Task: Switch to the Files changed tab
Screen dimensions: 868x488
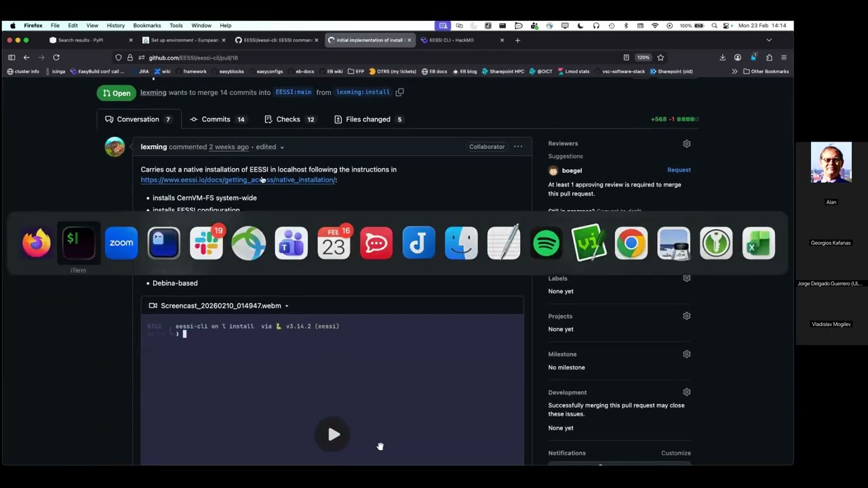Action: [x=368, y=119]
